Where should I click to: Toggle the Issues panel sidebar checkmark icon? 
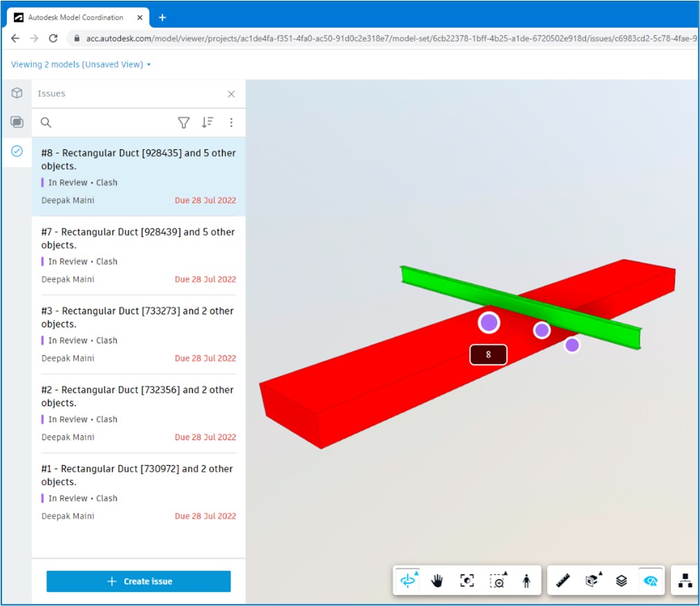click(17, 151)
